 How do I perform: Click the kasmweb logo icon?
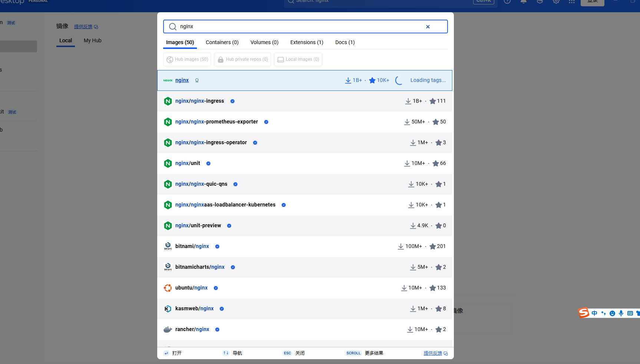click(168, 309)
